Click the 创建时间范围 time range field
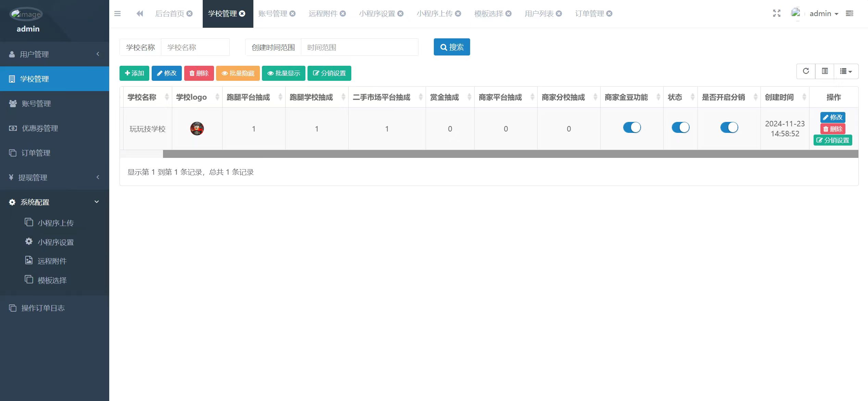Image resolution: width=868 pixels, height=401 pixels. (x=359, y=47)
